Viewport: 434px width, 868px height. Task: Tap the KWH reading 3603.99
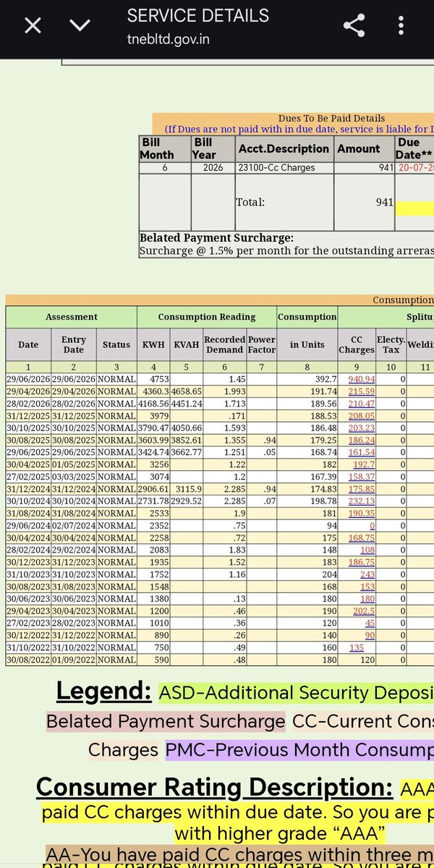tap(153, 440)
